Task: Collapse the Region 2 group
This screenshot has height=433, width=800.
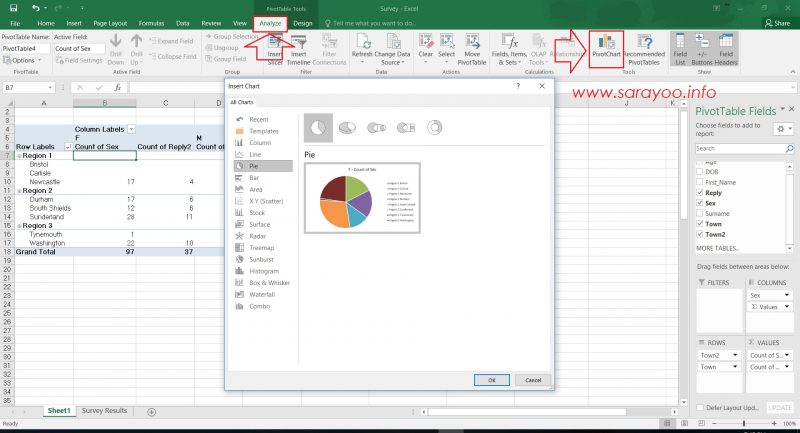Action: (19, 191)
